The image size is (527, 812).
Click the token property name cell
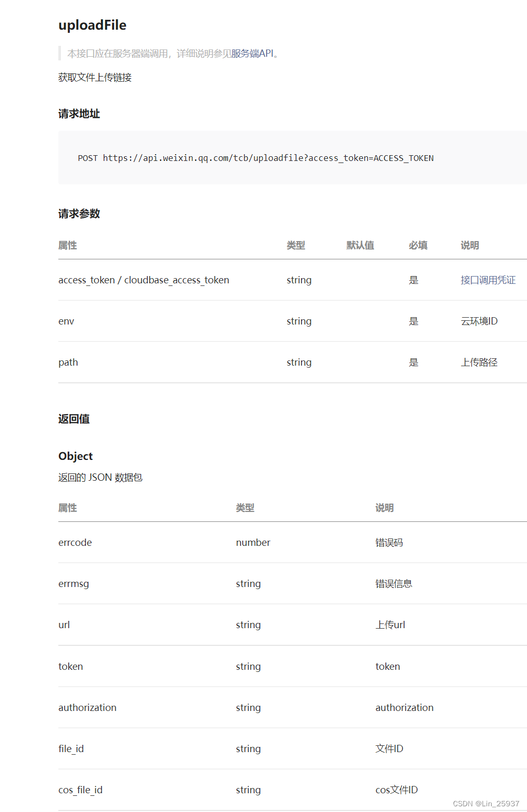(x=70, y=667)
